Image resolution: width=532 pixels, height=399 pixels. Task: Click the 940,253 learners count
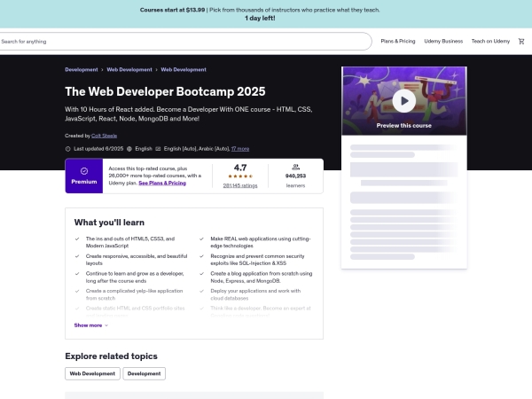tap(295, 176)
